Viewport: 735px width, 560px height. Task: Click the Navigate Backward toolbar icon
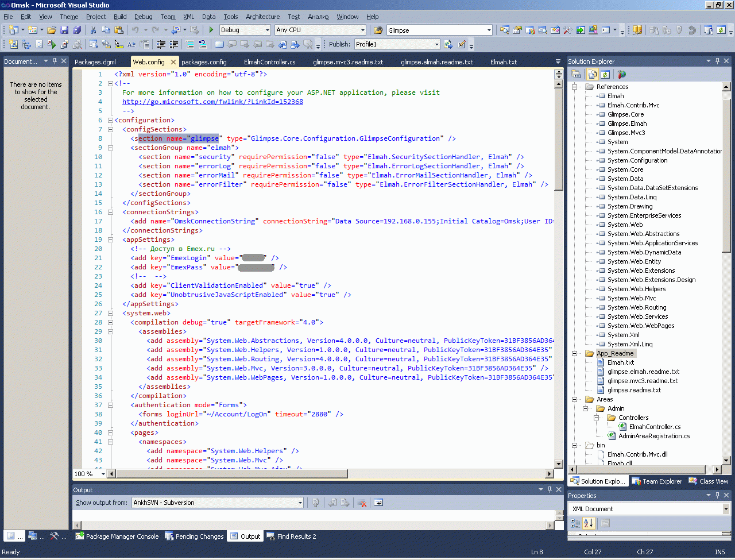click(176, 30)
